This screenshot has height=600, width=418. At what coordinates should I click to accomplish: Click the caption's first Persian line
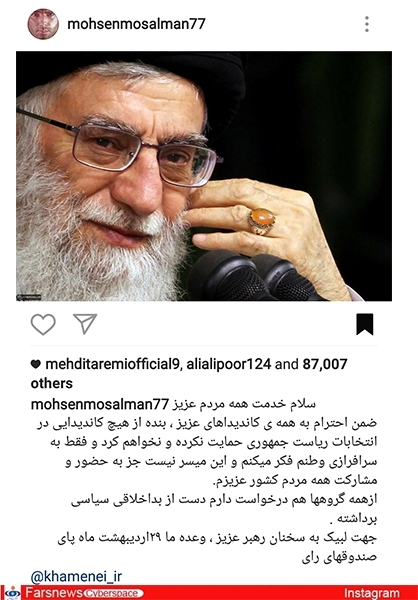pos(244,404)
